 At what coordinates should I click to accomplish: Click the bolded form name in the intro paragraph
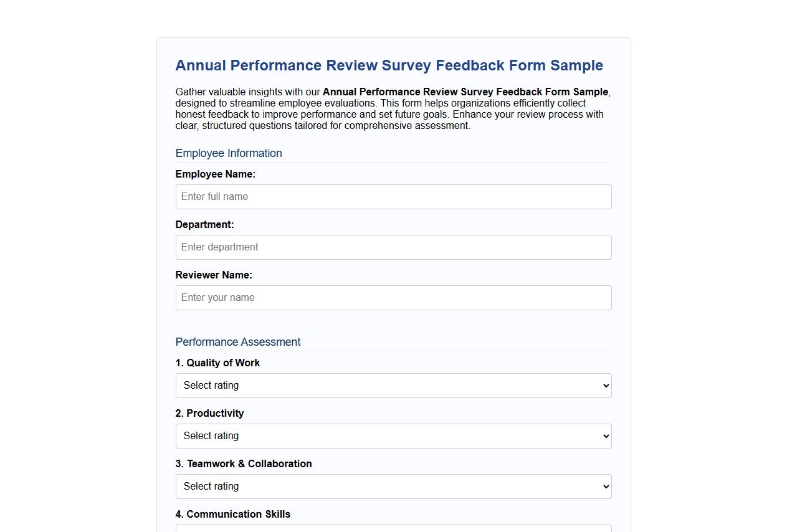[x=464, y=92]
